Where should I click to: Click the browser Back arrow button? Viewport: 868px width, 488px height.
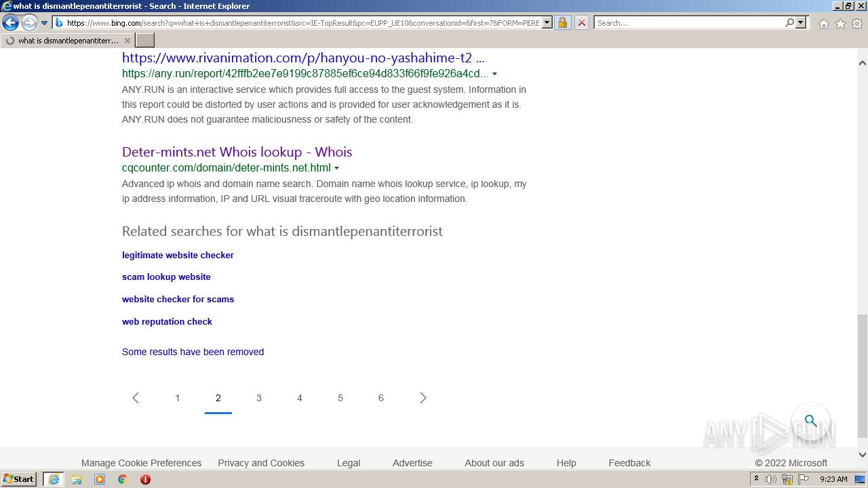[10, 23]
